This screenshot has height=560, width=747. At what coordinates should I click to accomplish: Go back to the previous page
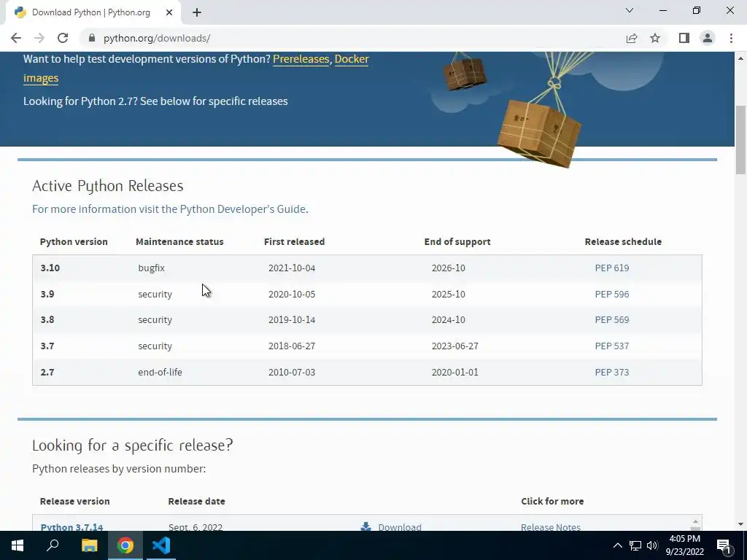pos(16,38)
